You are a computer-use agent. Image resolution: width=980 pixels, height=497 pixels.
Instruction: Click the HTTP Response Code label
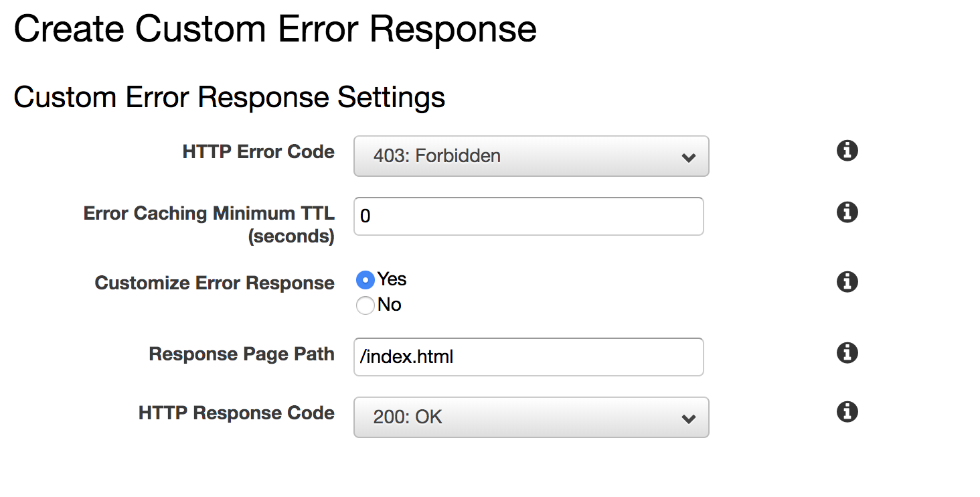click(x=236, y=413)
